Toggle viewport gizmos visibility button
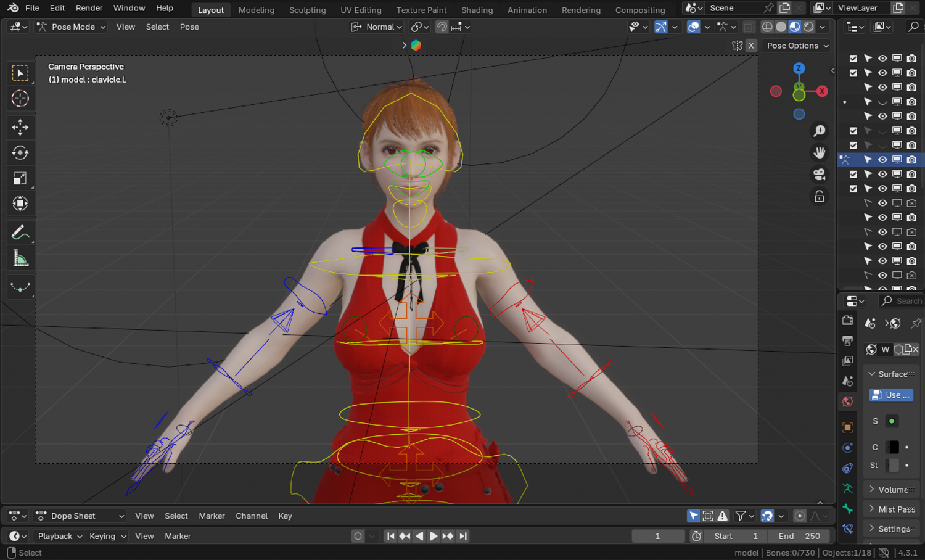The height and width of the screenshot is (560, 925). [660, 27]
